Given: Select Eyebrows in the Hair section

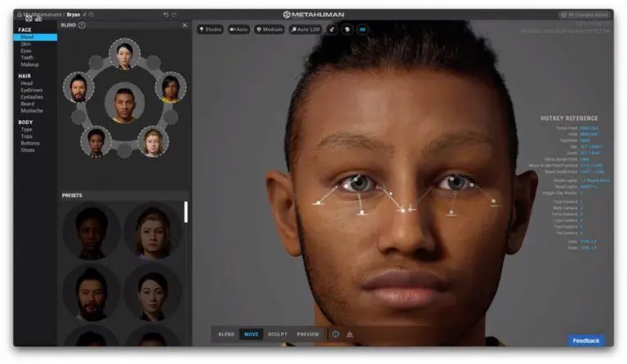Looking at the screenshot, I should pos(33,91).
